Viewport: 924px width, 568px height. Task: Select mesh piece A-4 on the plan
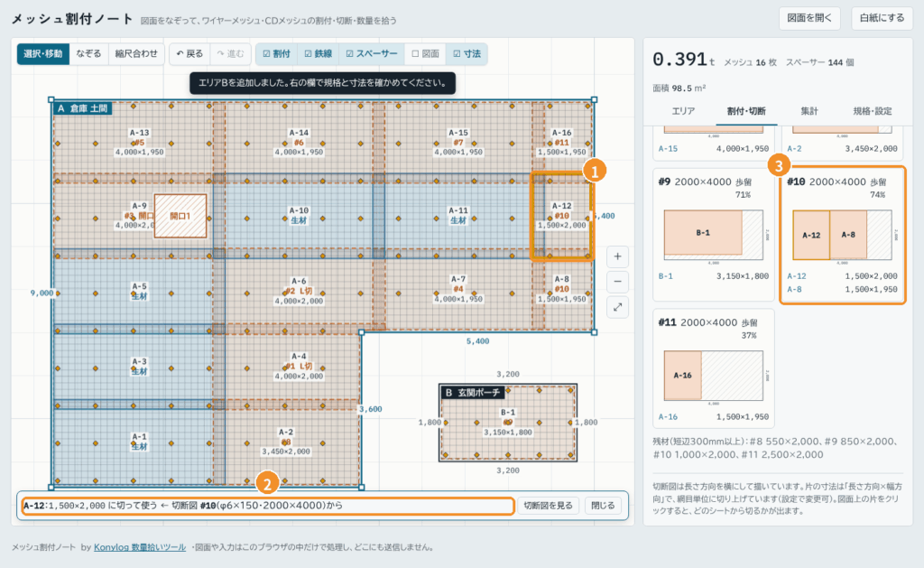[x=299, y=366]
